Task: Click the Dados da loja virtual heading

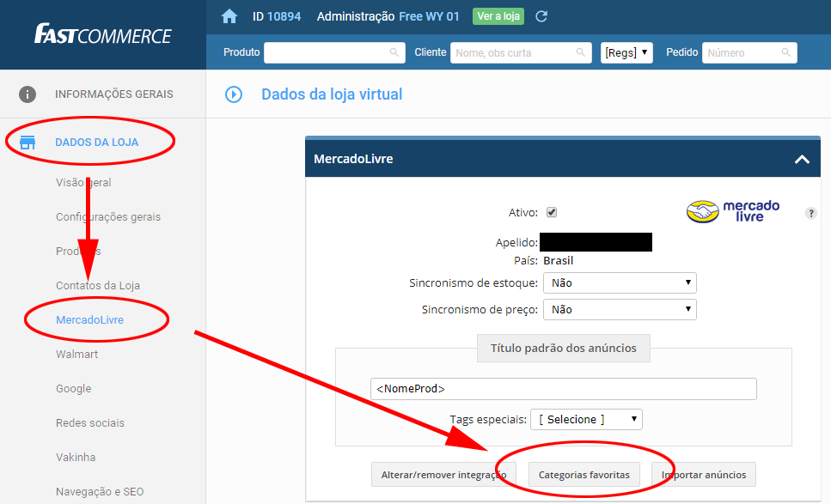Action: click(332, 94)
